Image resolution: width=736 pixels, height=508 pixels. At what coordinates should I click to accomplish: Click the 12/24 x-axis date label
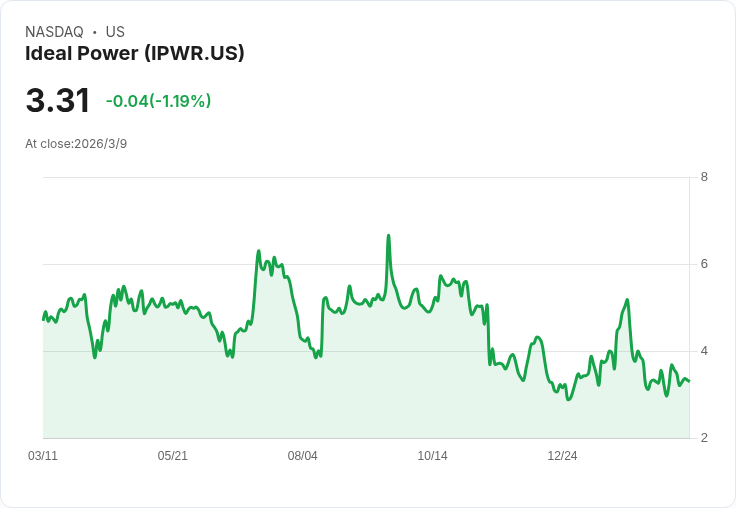pos(562,455)
